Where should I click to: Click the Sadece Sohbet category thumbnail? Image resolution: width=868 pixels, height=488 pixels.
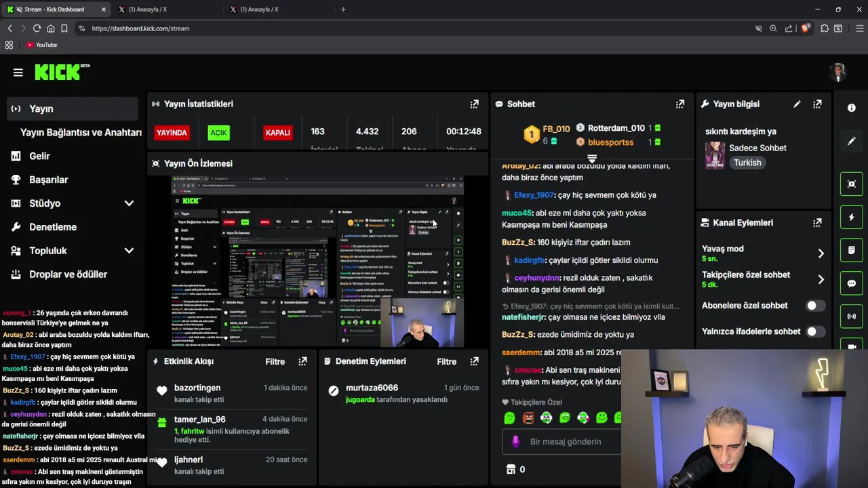click(715, 155)
